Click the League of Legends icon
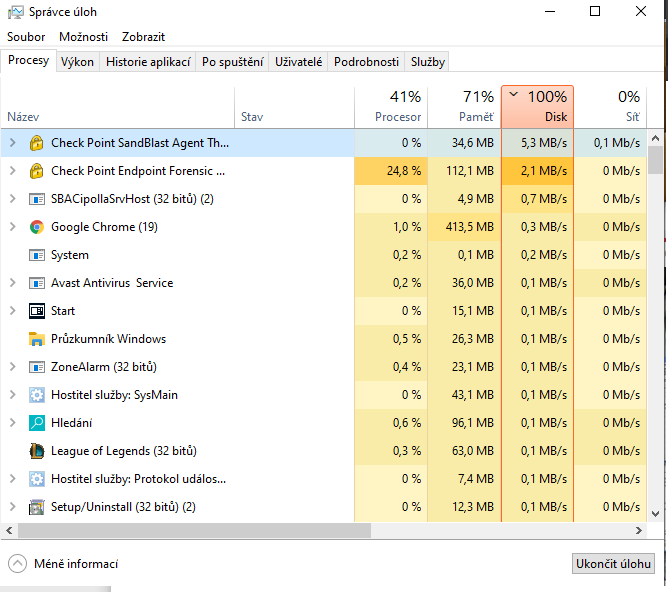 (x=36, y=451)
